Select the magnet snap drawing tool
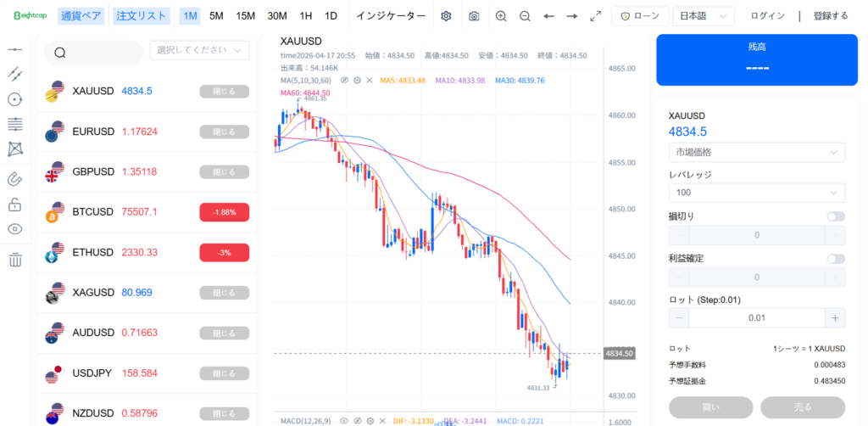868x426 pixels. tap(14, 179)
